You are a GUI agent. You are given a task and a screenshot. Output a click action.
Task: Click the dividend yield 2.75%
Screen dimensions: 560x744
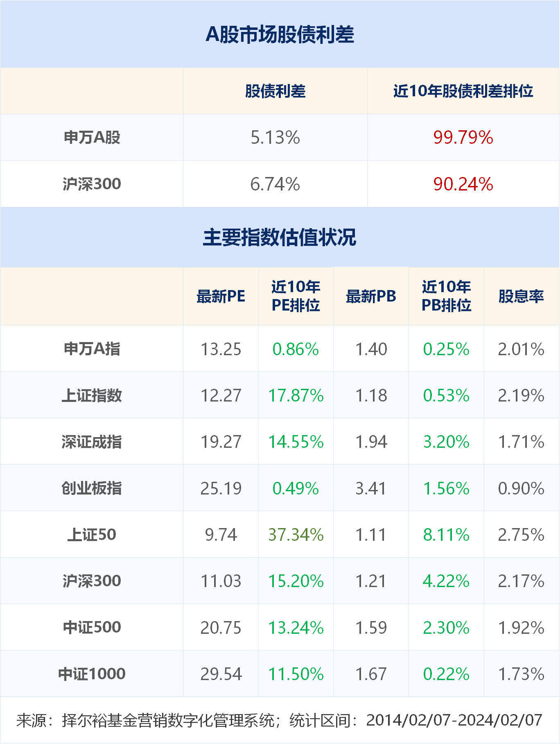(522, 535)
